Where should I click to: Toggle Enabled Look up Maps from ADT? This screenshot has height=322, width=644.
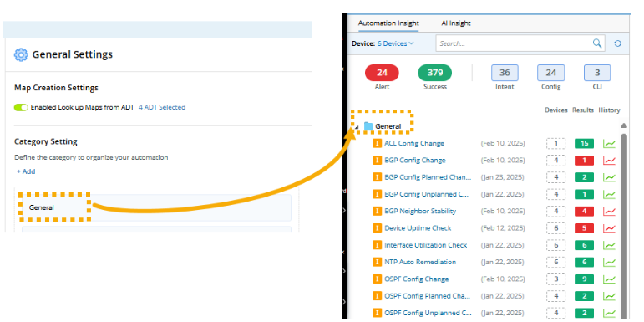point(21,107)
